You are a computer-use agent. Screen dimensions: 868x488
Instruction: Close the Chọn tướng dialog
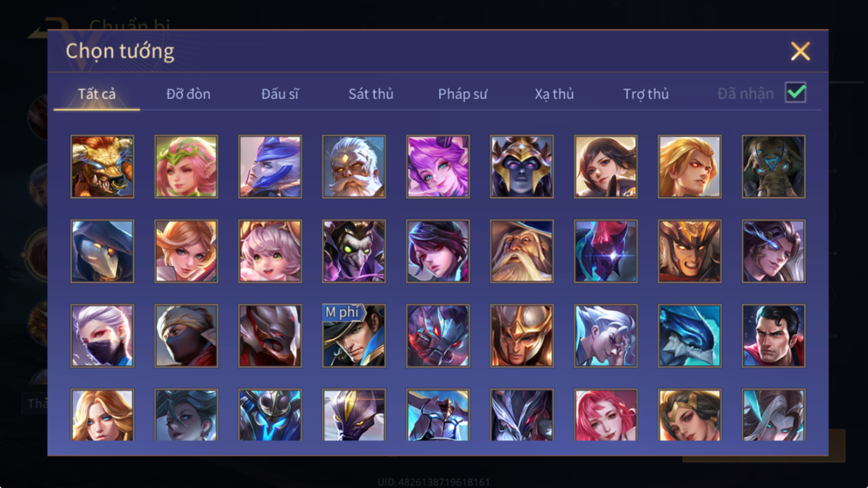(800, 51)
